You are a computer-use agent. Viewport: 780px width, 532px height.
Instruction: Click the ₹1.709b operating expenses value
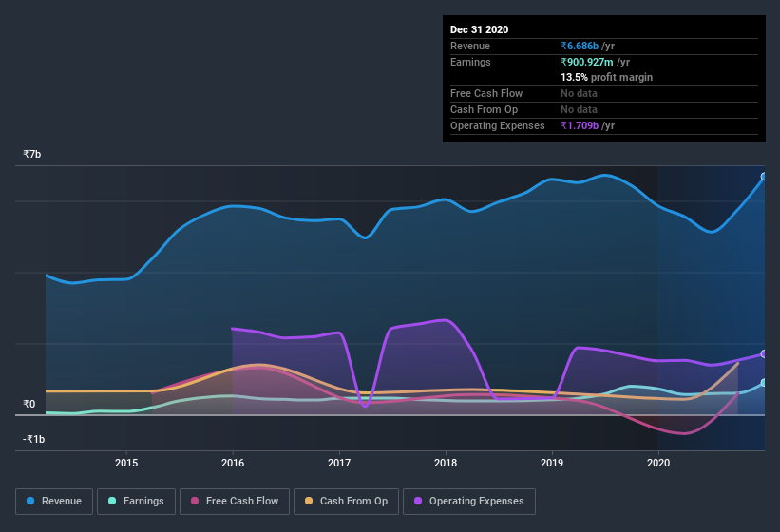point(580,125)
